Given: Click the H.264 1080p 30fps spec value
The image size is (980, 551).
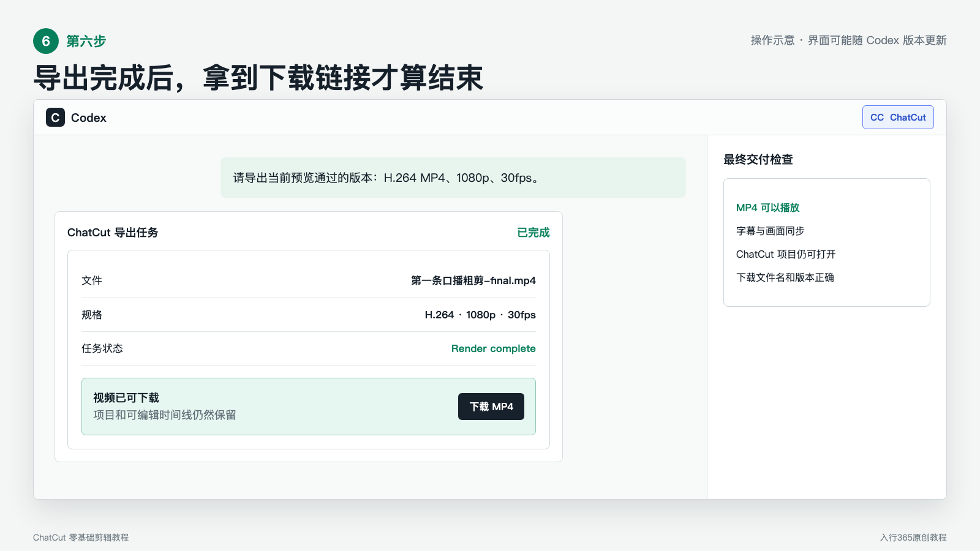Looking at the screenshot, I should click(480, 315).
